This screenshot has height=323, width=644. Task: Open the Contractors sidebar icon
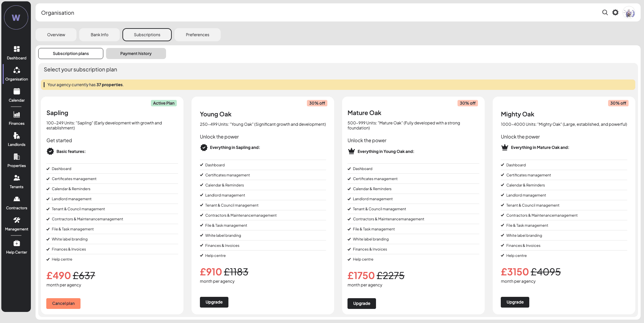(16, 199)
